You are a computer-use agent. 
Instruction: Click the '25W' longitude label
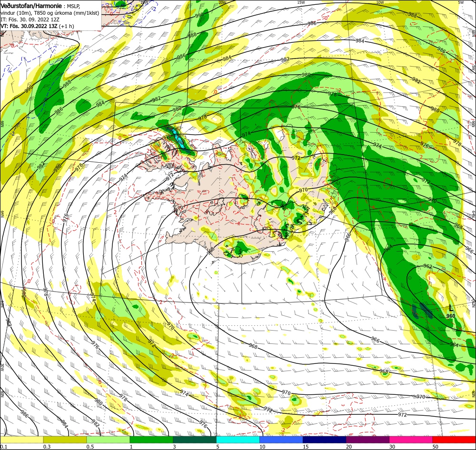click(145, 2)
